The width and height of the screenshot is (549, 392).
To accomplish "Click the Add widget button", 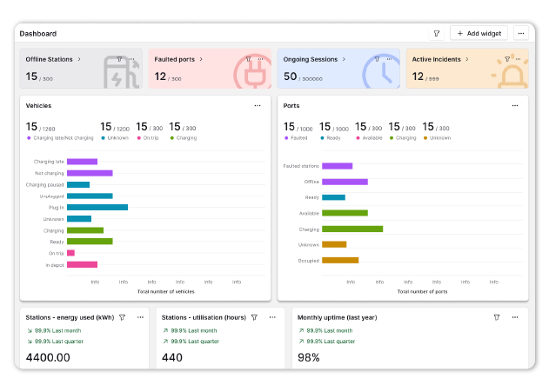I will tap(479, 34).
